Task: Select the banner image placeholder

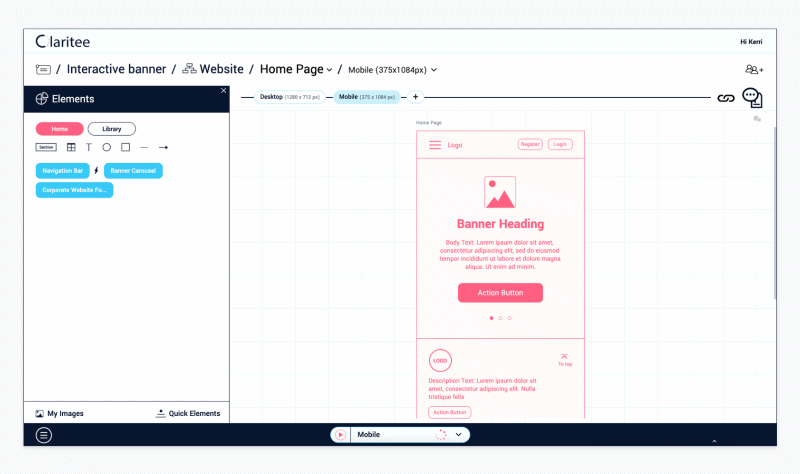Action: (500, 192)
